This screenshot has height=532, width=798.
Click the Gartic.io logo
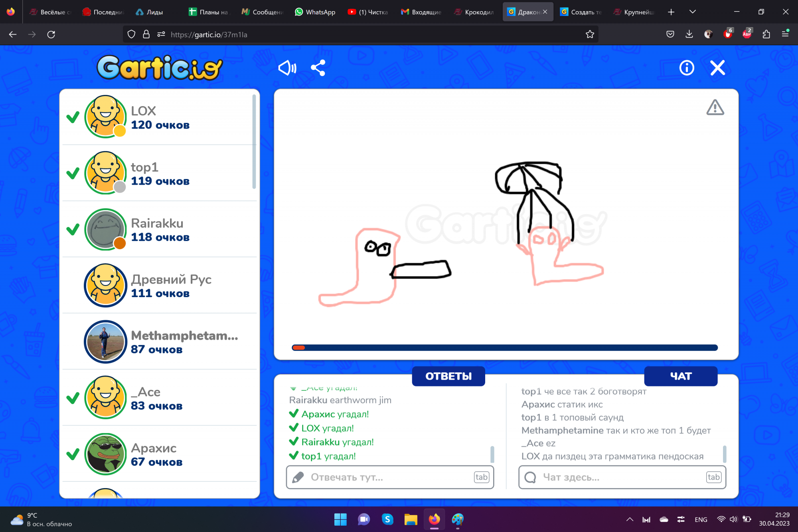(x=159, y=68)
